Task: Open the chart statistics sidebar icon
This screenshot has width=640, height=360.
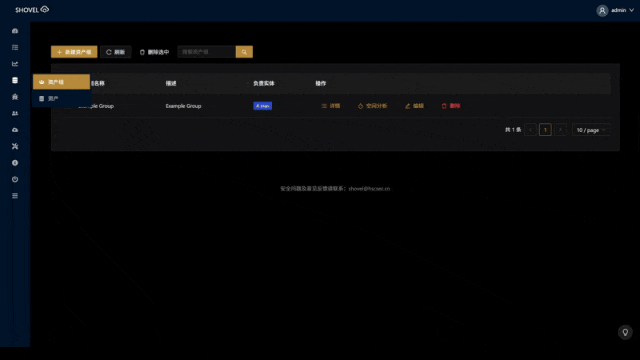Action: [x=15, y=64]
